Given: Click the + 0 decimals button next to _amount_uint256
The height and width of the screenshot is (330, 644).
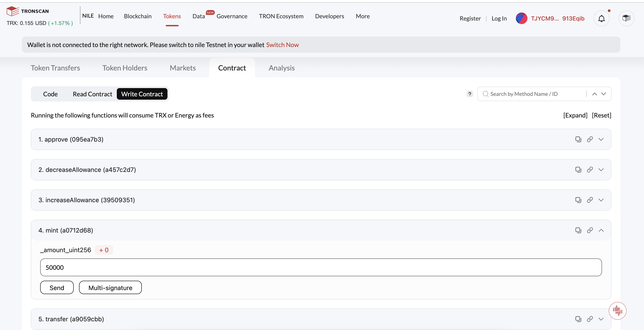Looking at the screenshot, I should point(104,250).
